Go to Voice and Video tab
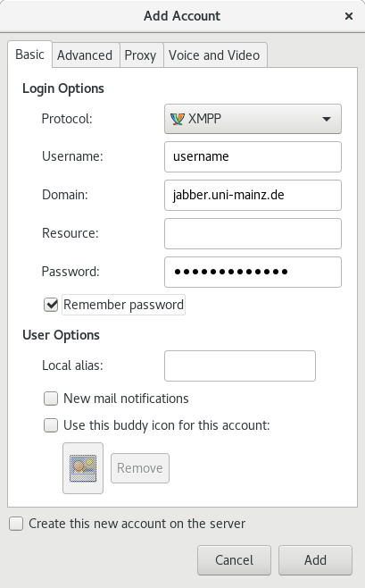This screenshot has height=588, width=365. pos(214,55)
